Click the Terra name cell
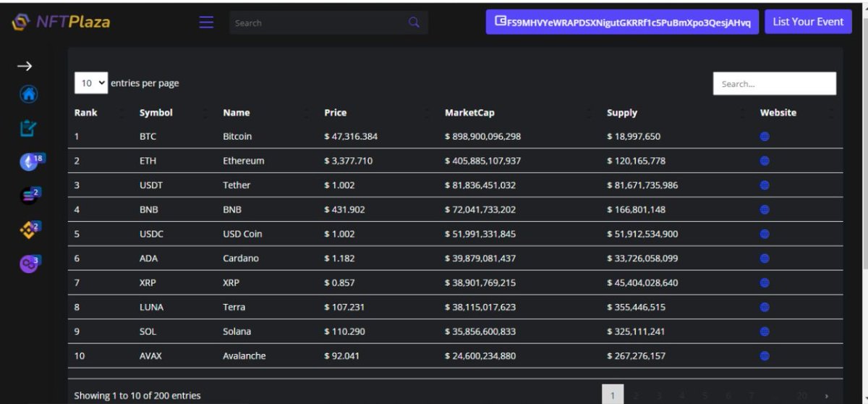 (234, 307)
